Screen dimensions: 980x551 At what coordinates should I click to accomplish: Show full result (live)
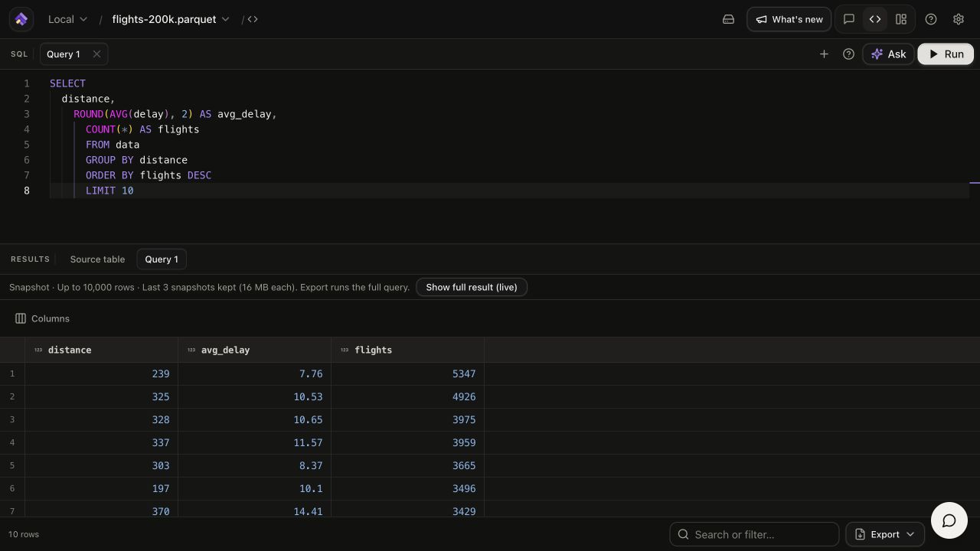[472, 287]
